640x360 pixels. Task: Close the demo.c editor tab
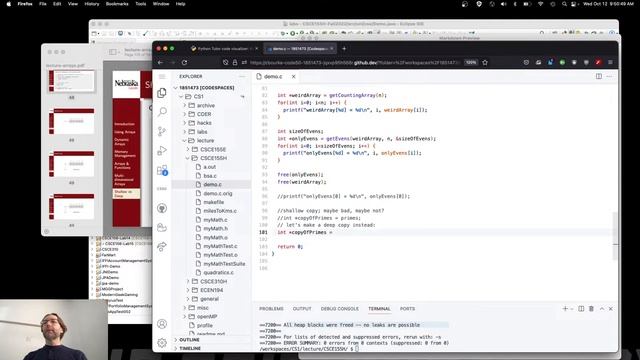point(293,76)
